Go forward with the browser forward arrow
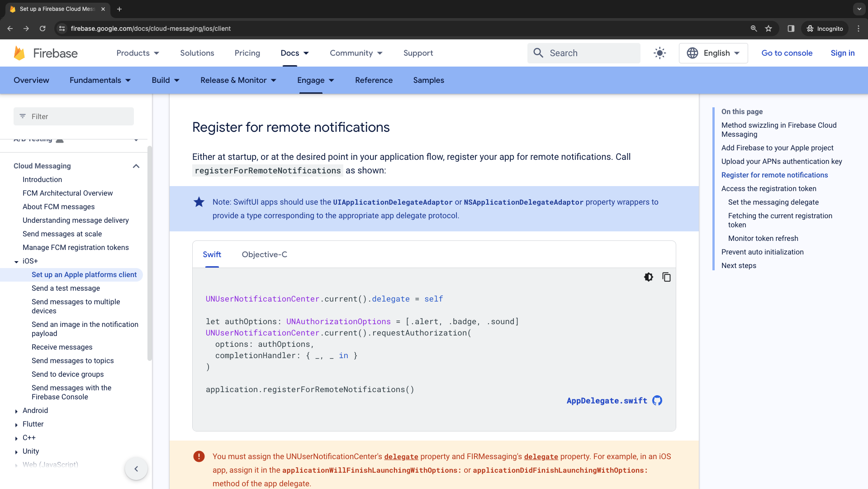The height and width of the screenshot is (489, 868). coord(26,29)
